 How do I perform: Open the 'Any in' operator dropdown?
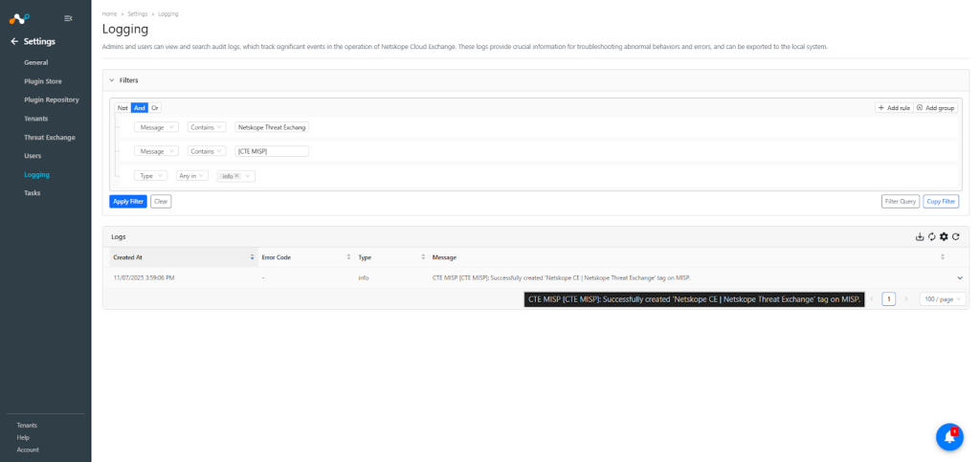[x=191, y=176]
